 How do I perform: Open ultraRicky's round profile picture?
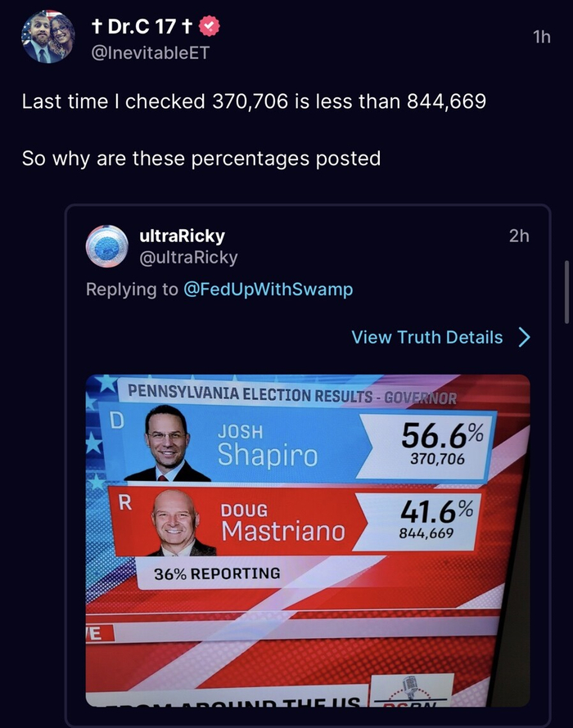(106, 246)
